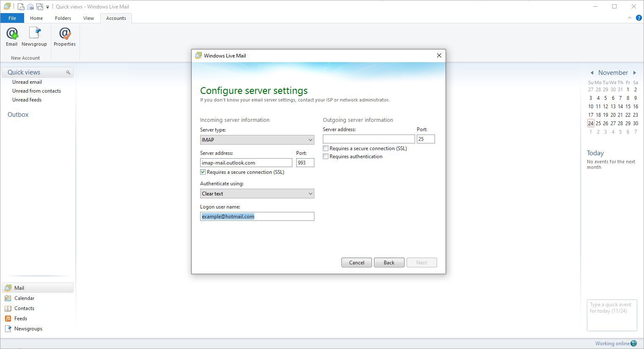This screenshot has width=644, height=349.
Task: Click the quick event text box
Action: coord(612,315)
